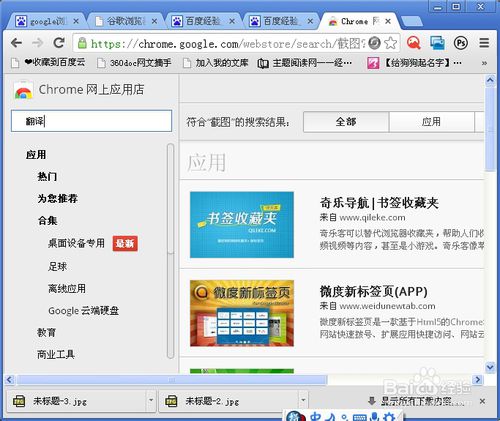Screen dimensions: 500x421
Task: Open 奇乐导航 | 书签收藏夹 title
Action: (x=379, y=203)
